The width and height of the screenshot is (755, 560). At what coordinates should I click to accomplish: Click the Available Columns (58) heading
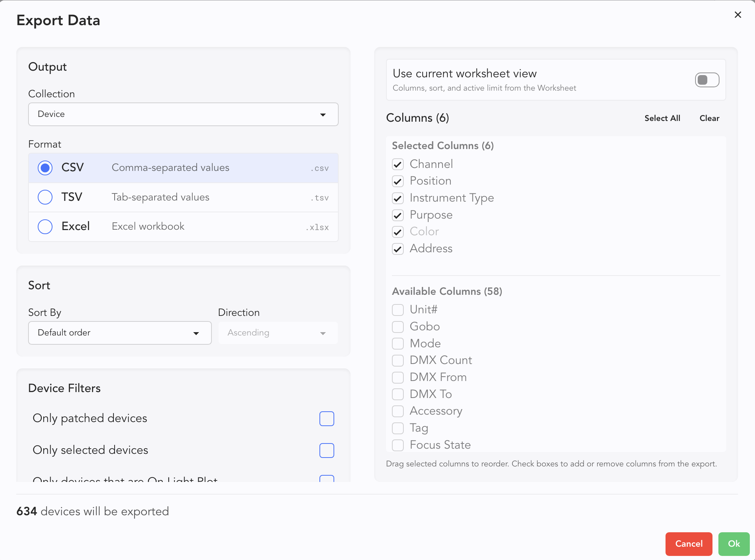click(x=447, y=291)
